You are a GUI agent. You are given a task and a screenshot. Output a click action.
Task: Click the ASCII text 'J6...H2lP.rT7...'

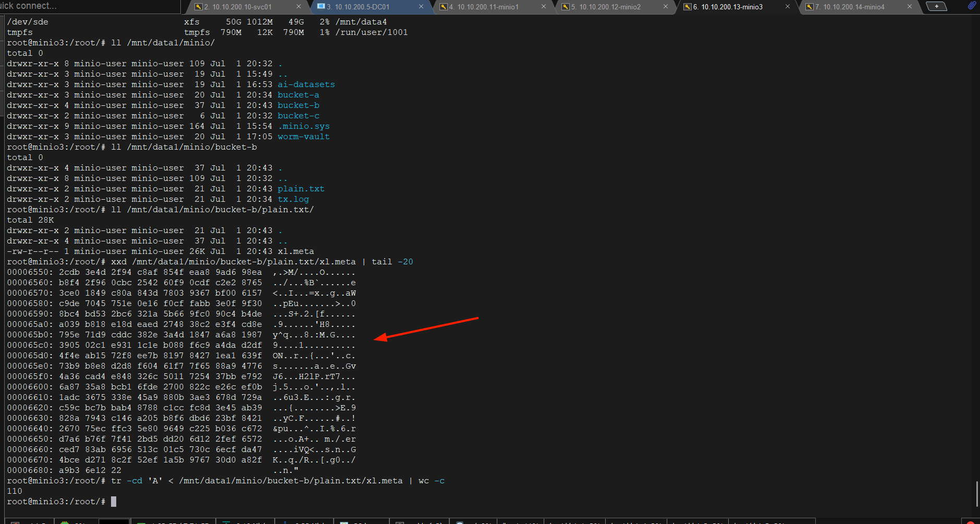(314, 376)
